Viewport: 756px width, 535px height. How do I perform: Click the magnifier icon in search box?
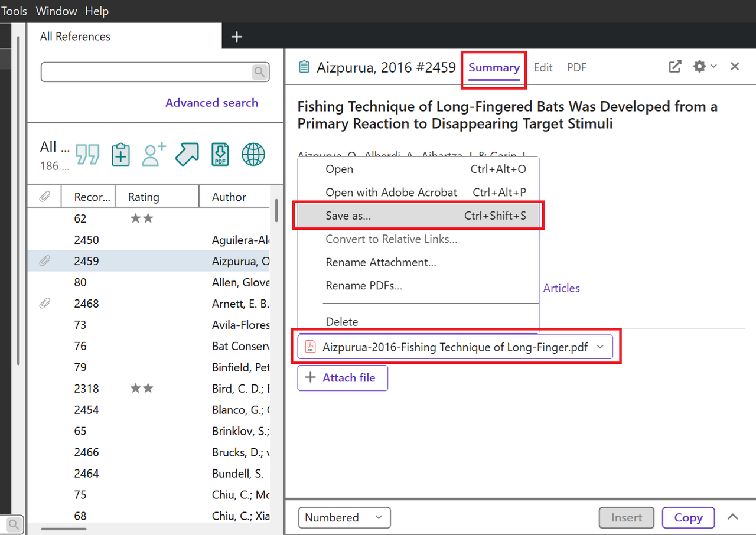pos(259,72)
